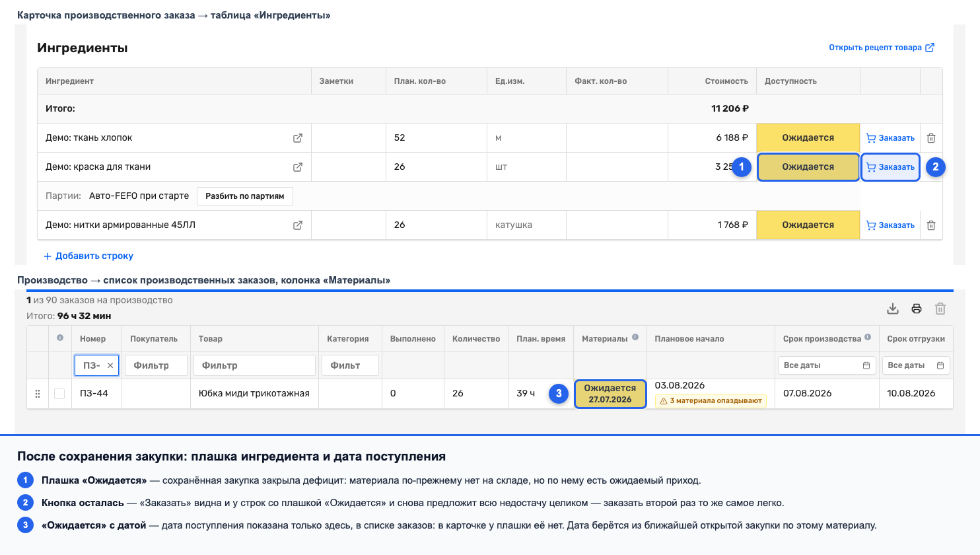
Task: Click Ожидается 27.07.2026 materials badge
Action: 610,394
